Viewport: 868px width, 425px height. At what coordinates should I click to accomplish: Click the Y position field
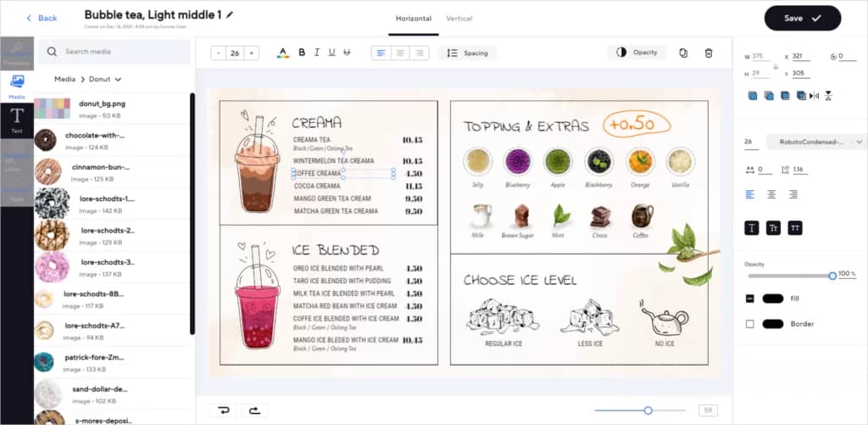click(x=801, y=74)
